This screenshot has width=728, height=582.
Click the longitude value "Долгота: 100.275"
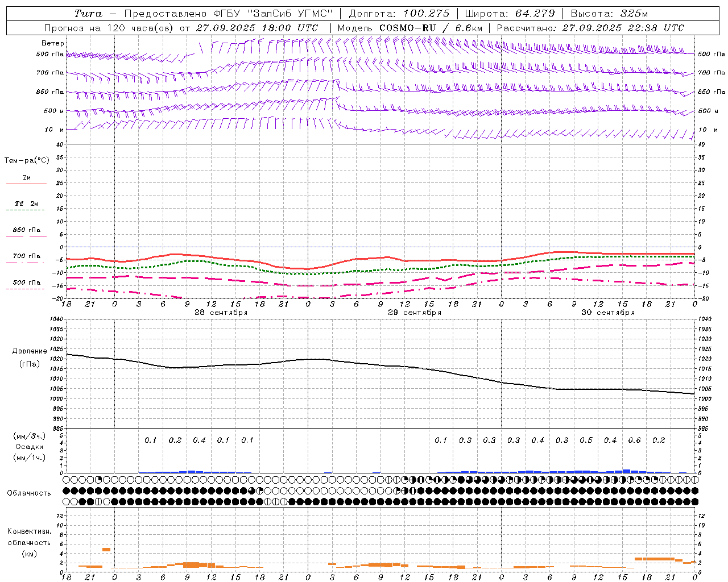point(399,14)
